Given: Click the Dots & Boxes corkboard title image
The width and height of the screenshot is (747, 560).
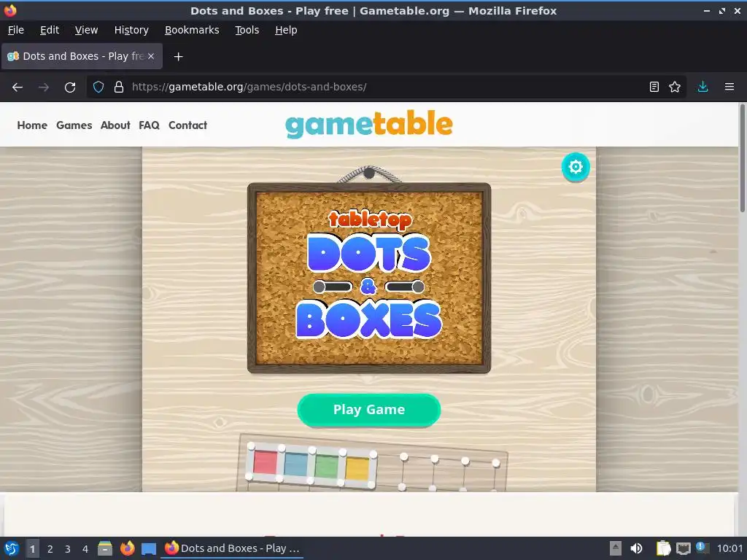Looking at the screenshot, I should point(369,278).
